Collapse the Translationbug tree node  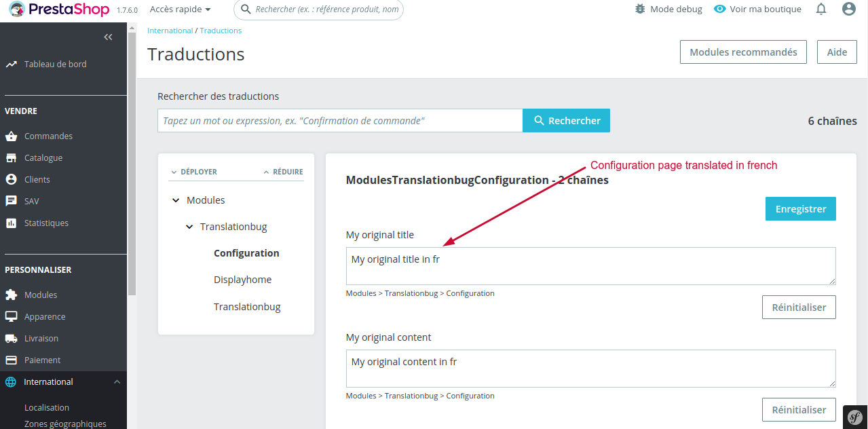click(189, 226)
